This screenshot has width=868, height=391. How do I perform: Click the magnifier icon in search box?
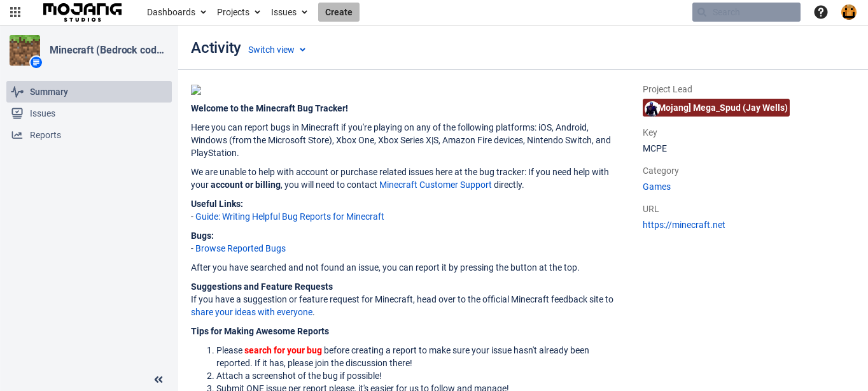pos(702,12)
